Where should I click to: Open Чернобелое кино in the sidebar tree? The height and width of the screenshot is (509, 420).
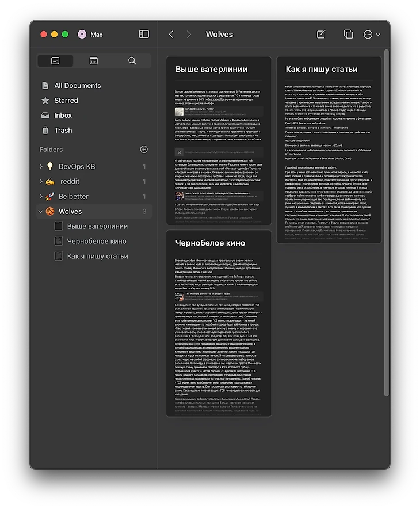click(x=97, y=241)
